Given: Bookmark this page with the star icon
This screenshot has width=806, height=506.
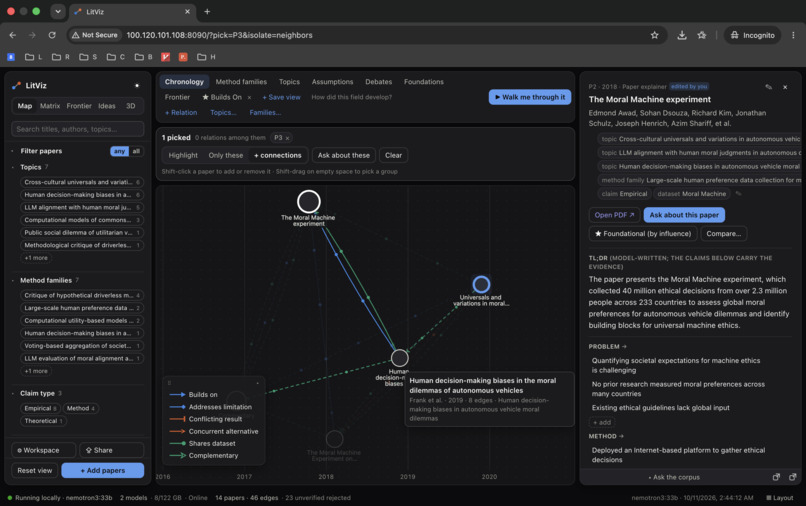Looking at the screenshot, I should pyautogui.click(x=654, y=35).
